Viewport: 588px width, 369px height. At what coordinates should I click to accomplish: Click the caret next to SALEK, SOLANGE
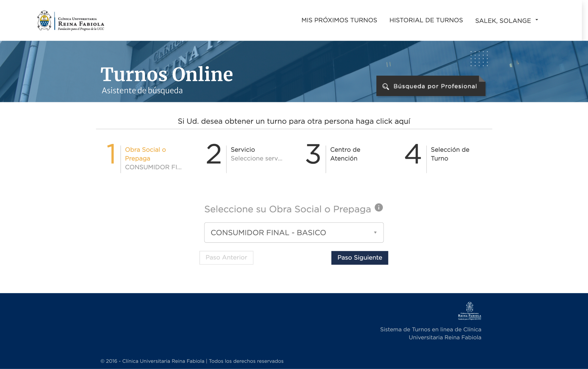(537, 20)
